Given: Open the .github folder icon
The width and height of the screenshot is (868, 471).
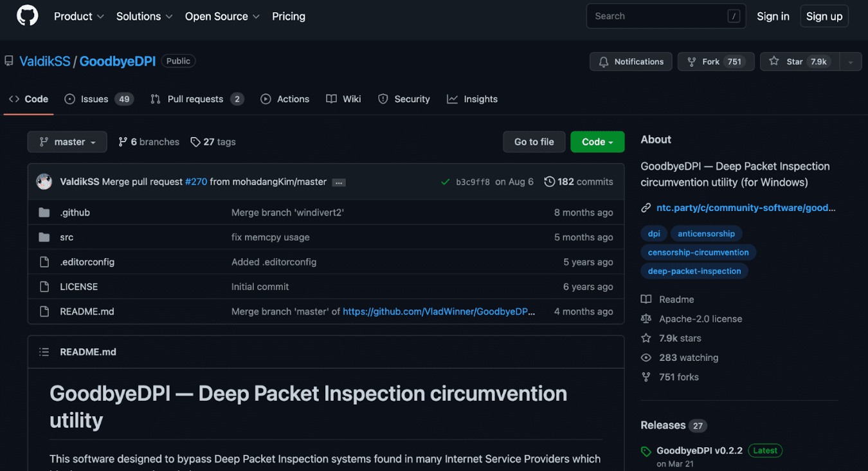Looking at the screenshot, I should 44,212.
